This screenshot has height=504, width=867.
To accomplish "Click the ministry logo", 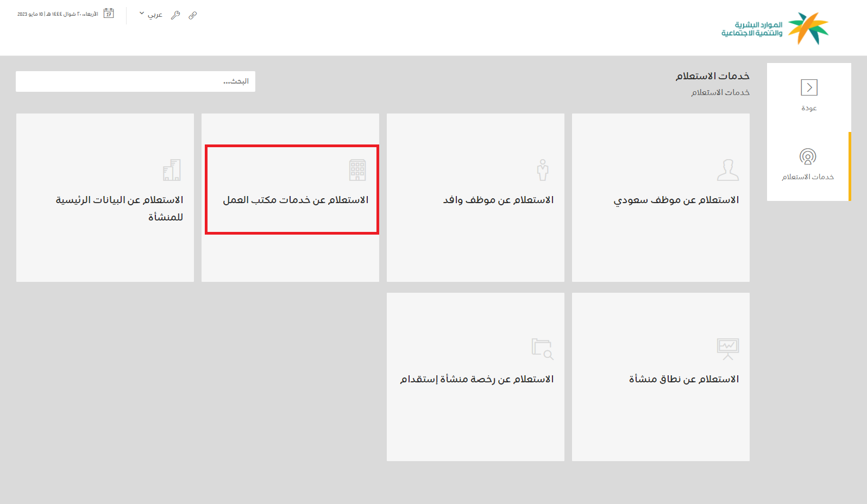I will 775,29.
